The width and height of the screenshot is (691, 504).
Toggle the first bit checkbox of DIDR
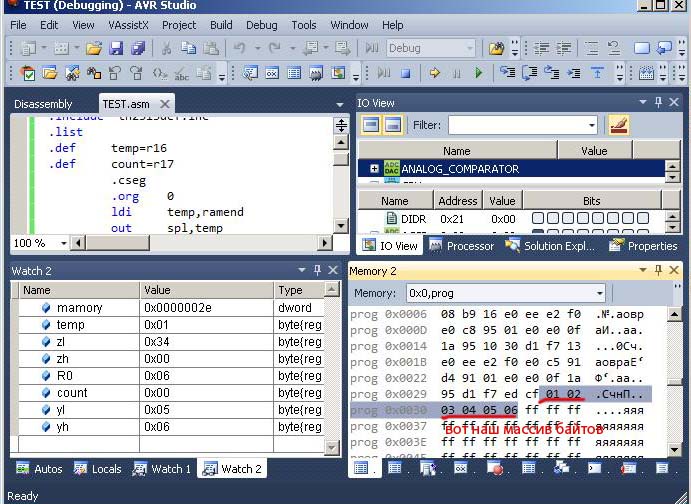[x=538, y=219]
